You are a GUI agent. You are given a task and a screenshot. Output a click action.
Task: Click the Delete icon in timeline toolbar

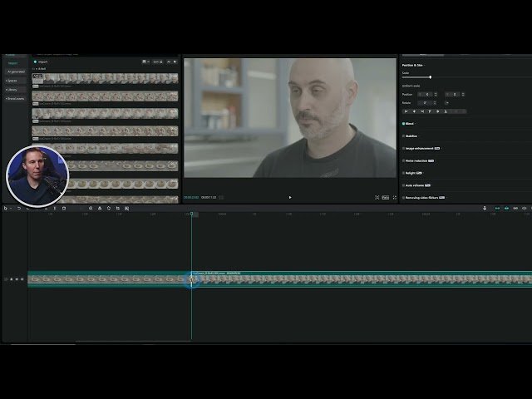point(64,209)
